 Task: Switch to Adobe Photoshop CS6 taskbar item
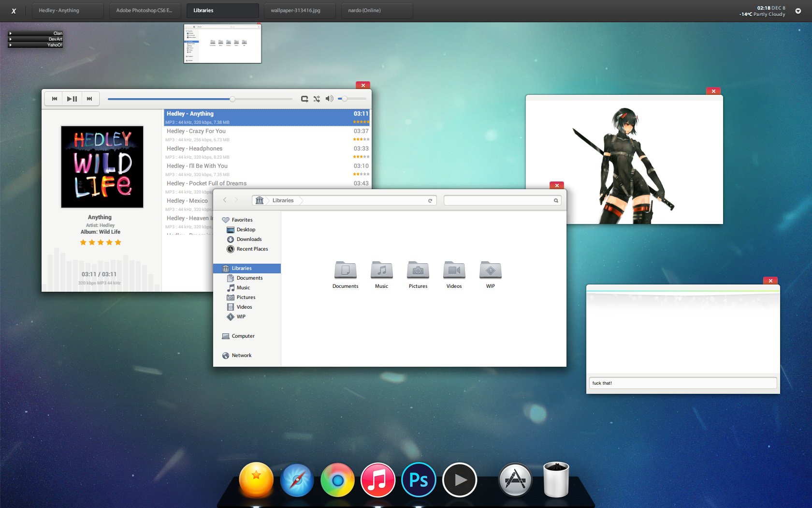(x=145, y=11)
